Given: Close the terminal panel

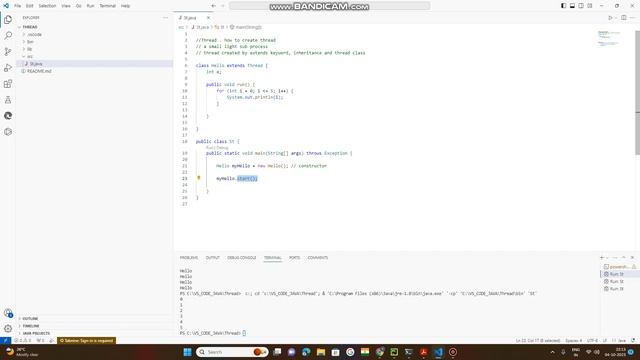Looking at the screenshot, I should [632, 258].
